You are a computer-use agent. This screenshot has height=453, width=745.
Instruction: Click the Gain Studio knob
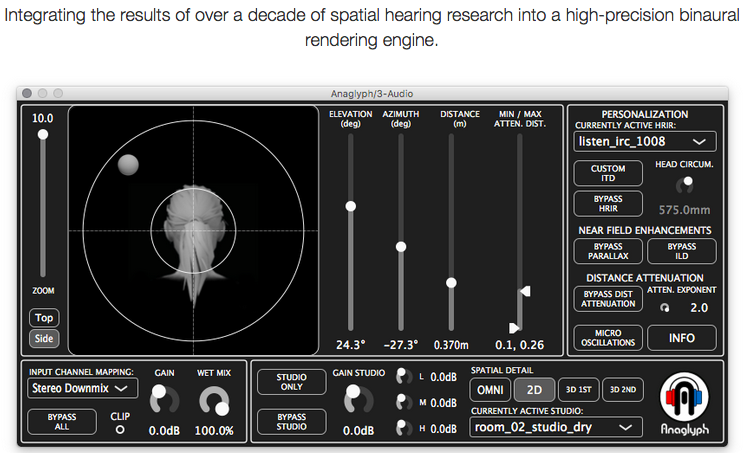coord(358,399)
